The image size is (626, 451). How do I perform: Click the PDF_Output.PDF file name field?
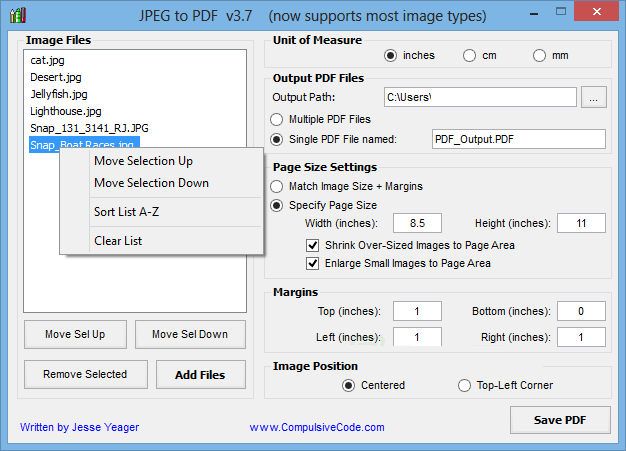pyautogui.click(x=519, y=139)
